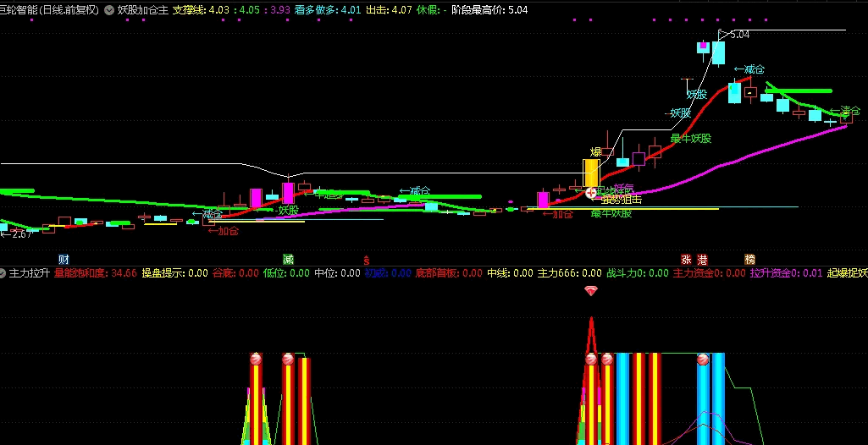868x445 pixels.
Task: Click 看多做多: 4.01 readout
Action: tap(329, 10)
